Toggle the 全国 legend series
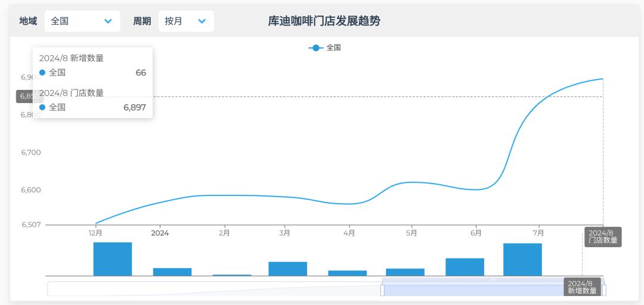 point(325,48)
